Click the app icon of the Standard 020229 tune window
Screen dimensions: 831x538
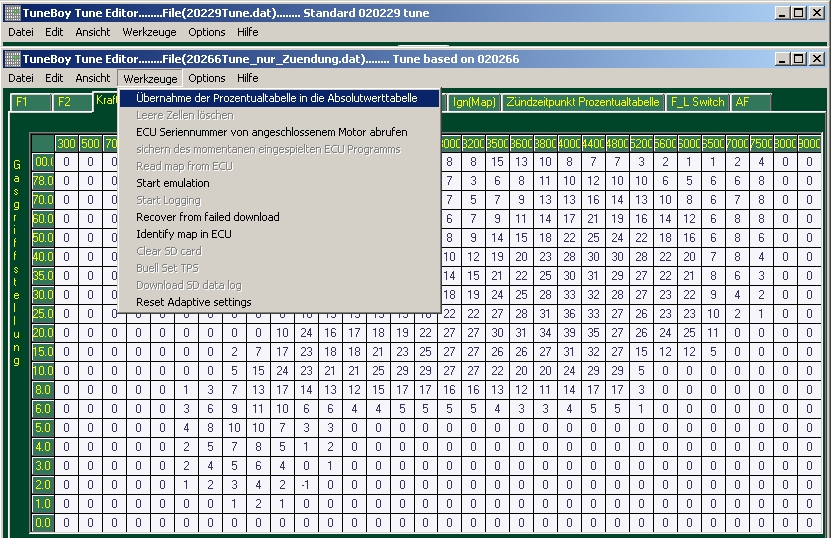(12, 13)
